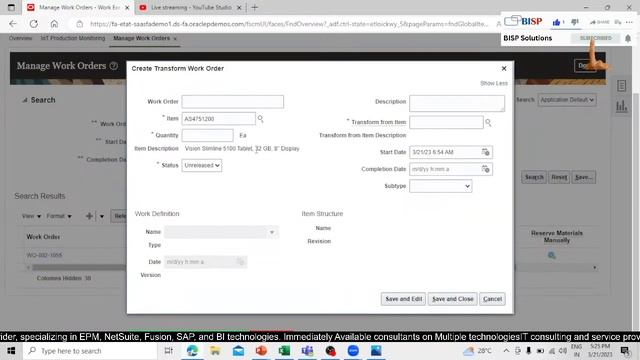Click the browser address bar URL

289,24
